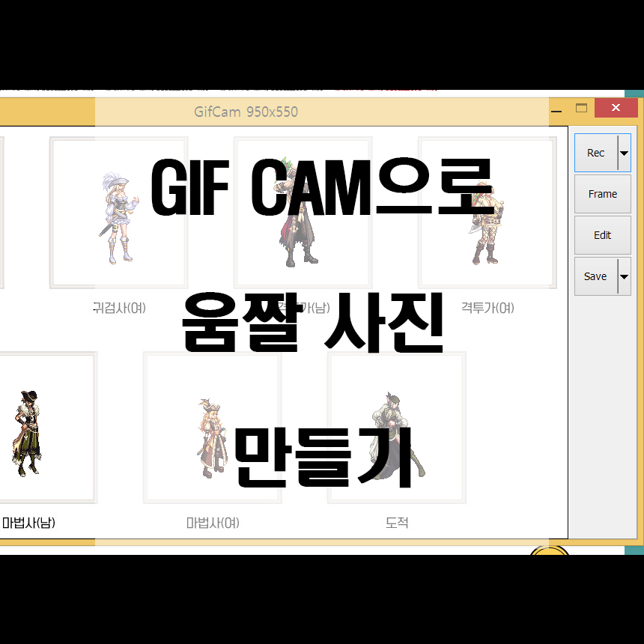Image resolution: width=644 pixels, height=644 pixels.
Task: Click the 귀검사(여) label
Action: coord(119,308)
